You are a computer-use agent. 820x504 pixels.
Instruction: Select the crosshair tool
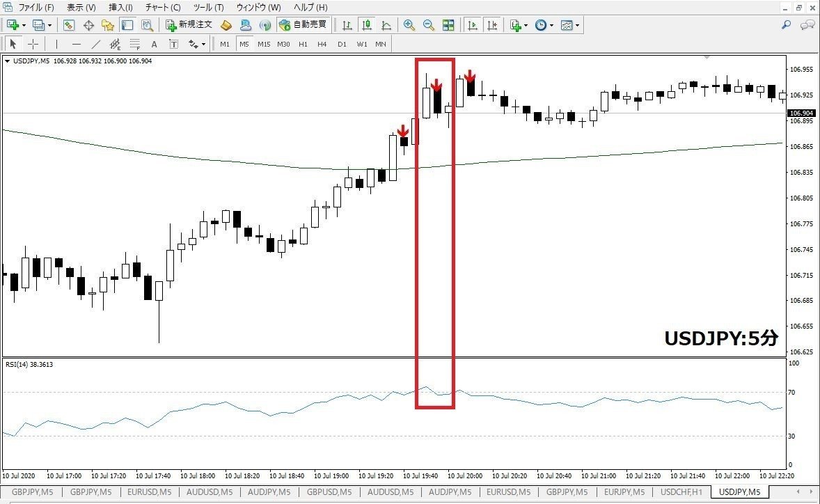pos(33,44)
